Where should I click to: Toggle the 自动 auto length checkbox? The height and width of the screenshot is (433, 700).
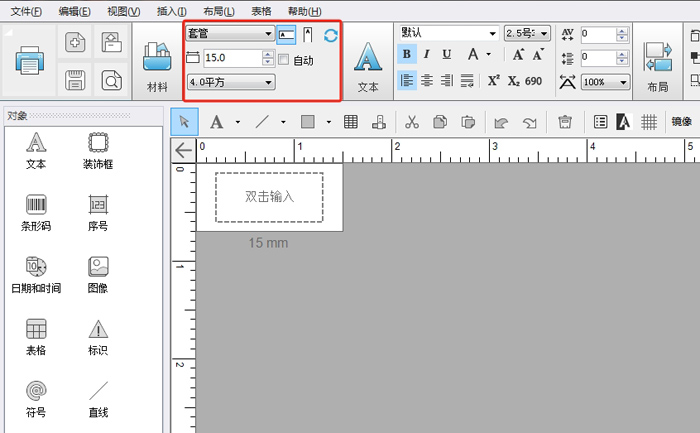[x=283, y=59]
